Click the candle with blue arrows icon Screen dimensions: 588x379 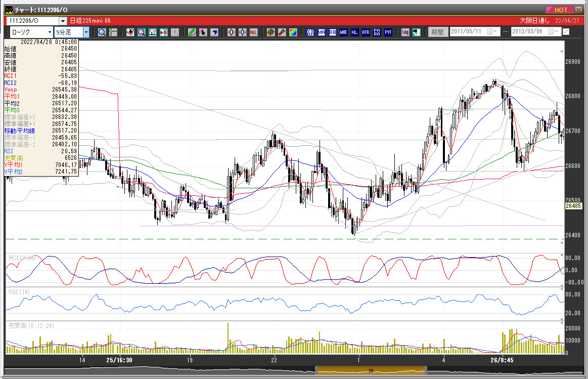[x=242, y=32]
